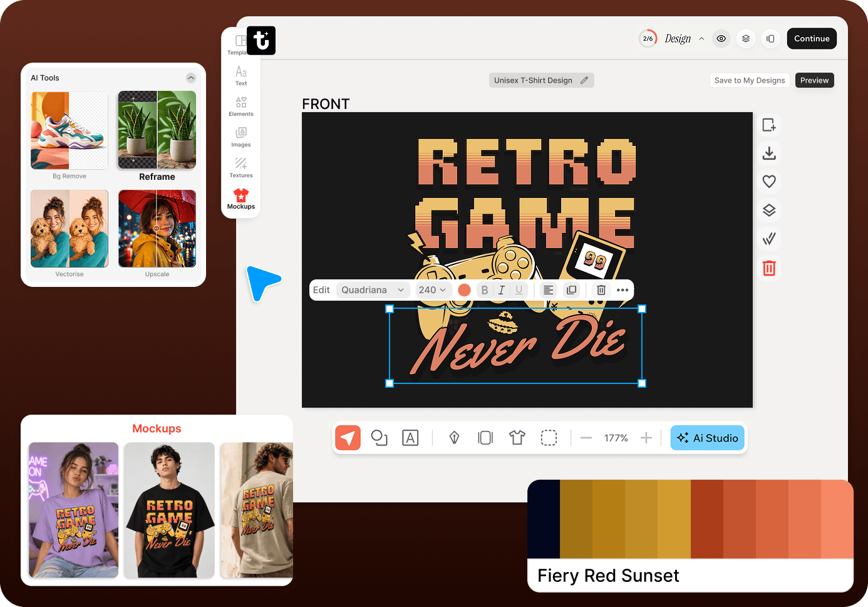Open the orange text color swatch
868x607 pixels.
tap(464, 290)
